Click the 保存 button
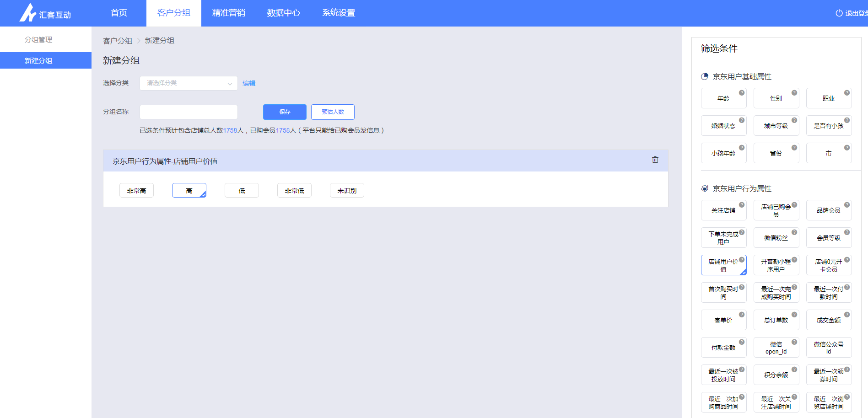Image resolution: width=868 pixels, height=418 pixels. click(285, 112)
